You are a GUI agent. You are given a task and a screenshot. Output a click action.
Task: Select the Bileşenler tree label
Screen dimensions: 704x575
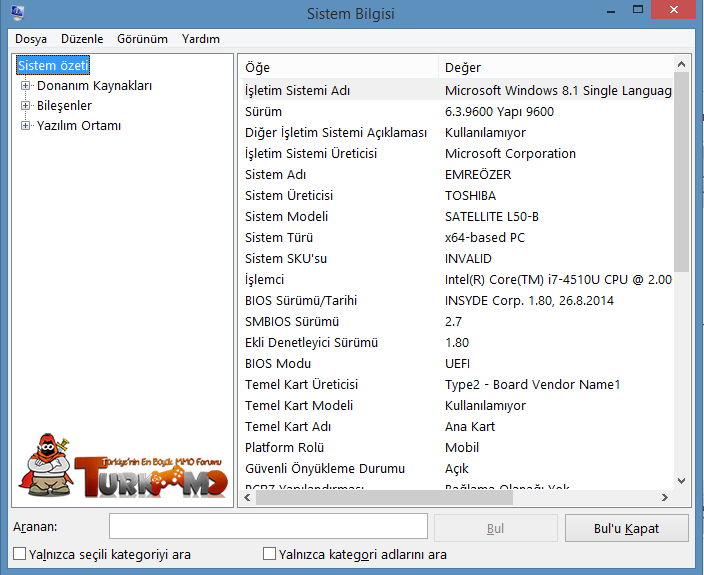64,105
